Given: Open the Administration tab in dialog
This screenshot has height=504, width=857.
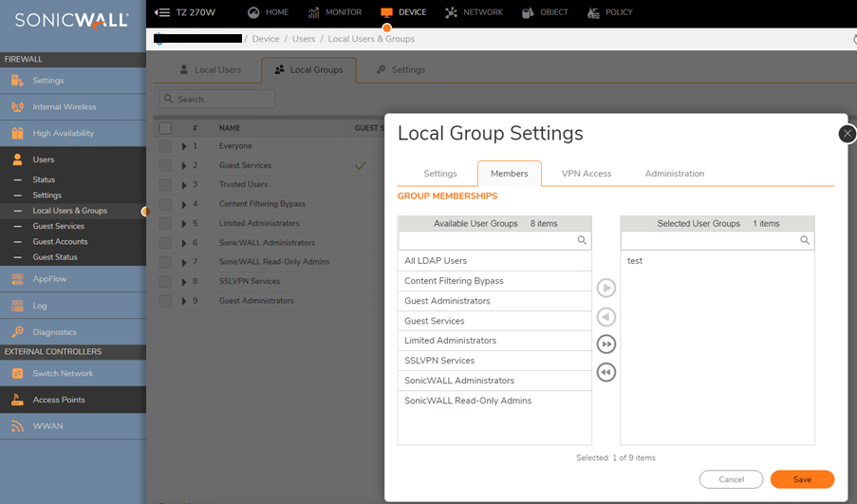Looking at the screenshot, I should pyautogui.click(x=674, y=174).
